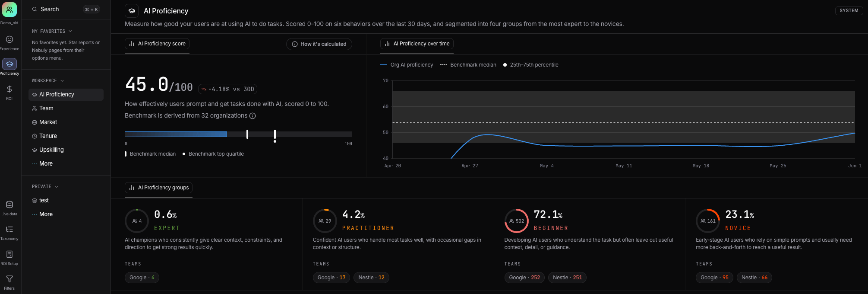The image size is (868, 294).
Task: Select the AI Proficiency over time tab
Action: tap(417, 44)
